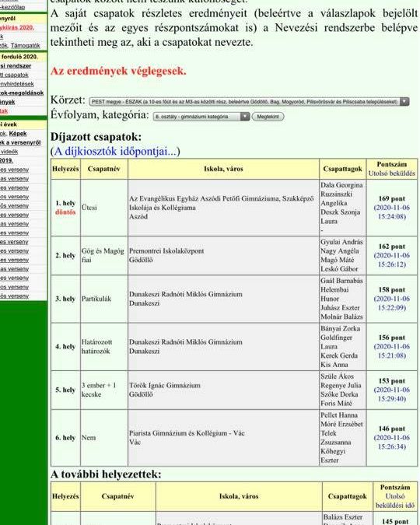The width and height of the screenshot is (420, 525).
Task: Click team member name Balázs Eszter
Action: [342, 517]
